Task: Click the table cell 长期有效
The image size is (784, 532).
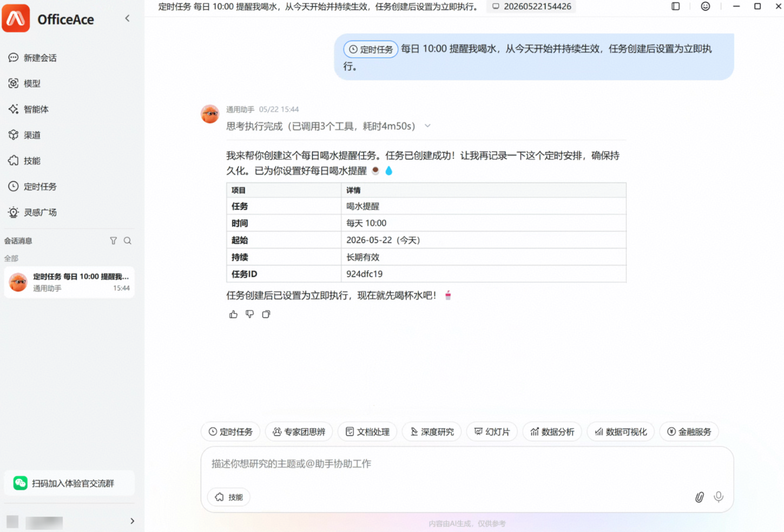Action: click(363, 257)
